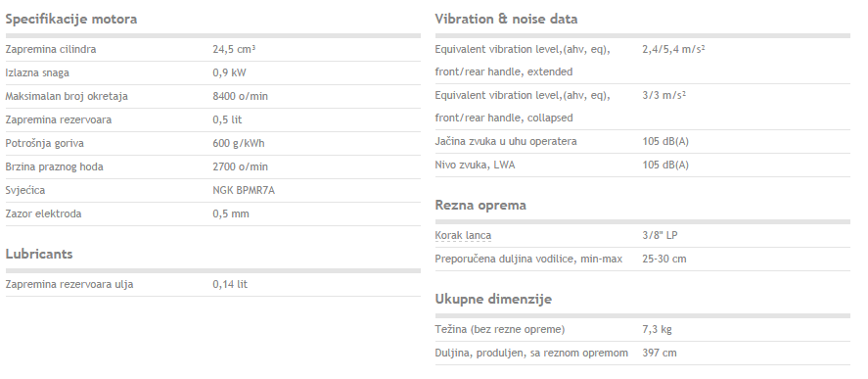Select the 24,5 cm³ value

tap(234, 49)
